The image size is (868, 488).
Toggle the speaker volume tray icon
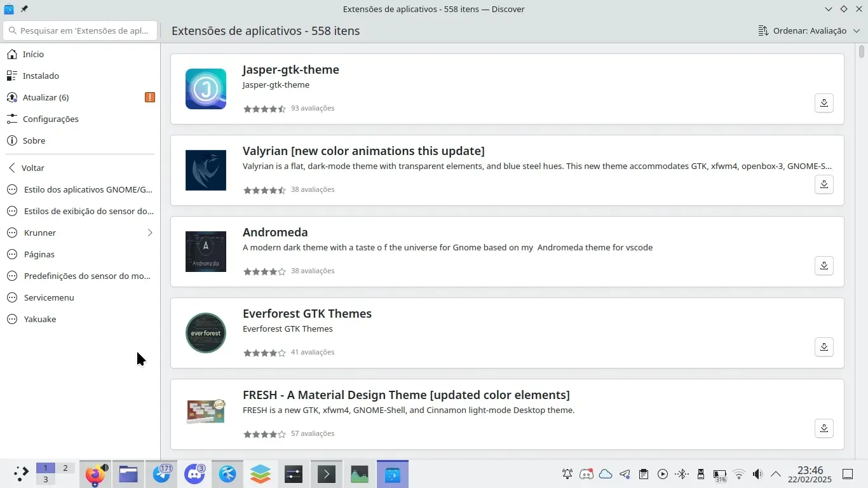tap(757, 474)
